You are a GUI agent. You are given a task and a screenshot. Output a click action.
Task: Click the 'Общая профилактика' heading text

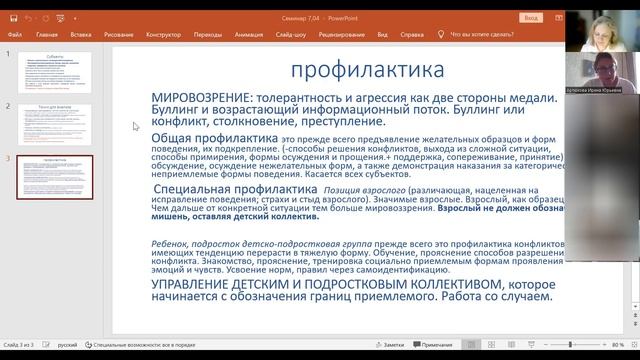(x=215, y=138)
